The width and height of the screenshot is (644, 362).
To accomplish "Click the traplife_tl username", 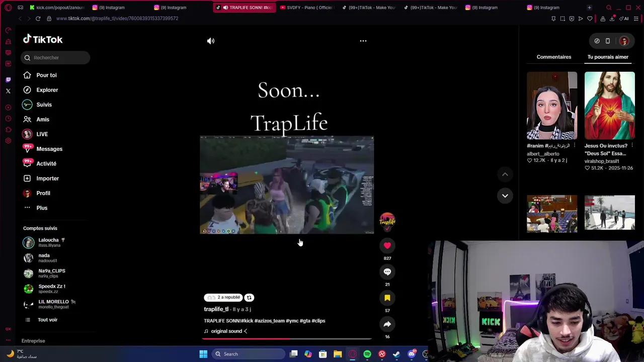I will click(216, 309).
